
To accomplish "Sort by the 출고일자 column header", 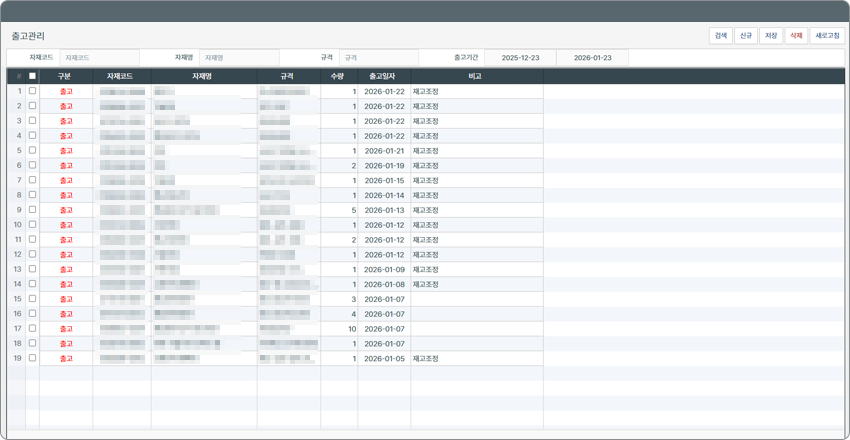I will point(383,76).
